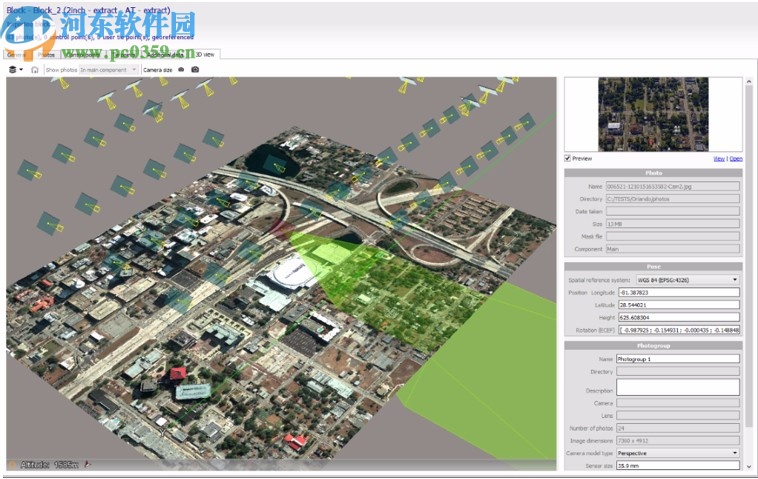Screen dimensions: 758x479
Task: Click the Open link under the preview
Action: [736, 158]
